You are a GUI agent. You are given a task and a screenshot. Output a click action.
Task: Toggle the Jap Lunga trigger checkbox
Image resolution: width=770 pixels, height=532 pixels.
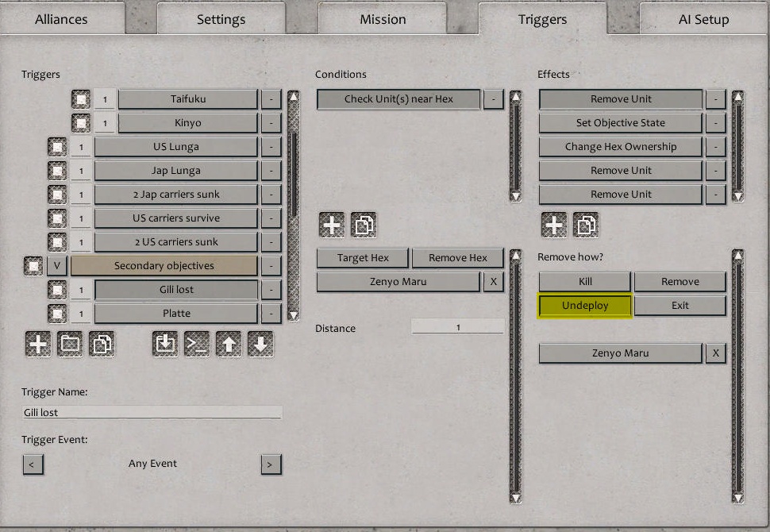pos(57,171)
